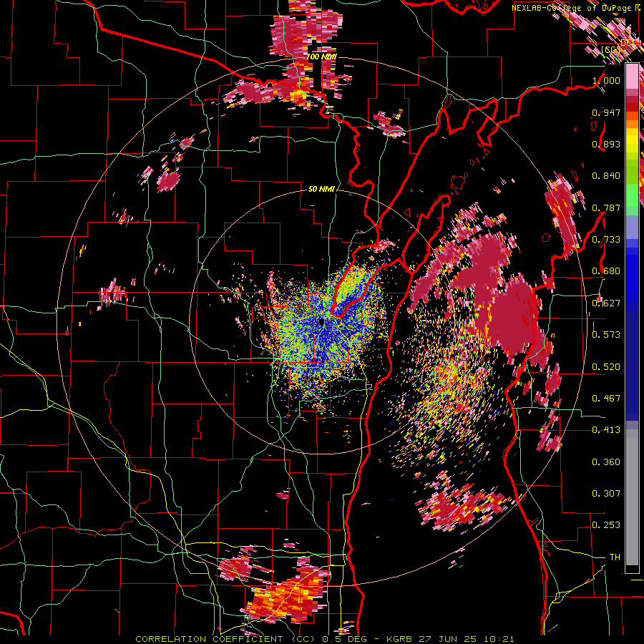
Task: Click the 0.840 legend value
Action: click(x=606, y=176)
